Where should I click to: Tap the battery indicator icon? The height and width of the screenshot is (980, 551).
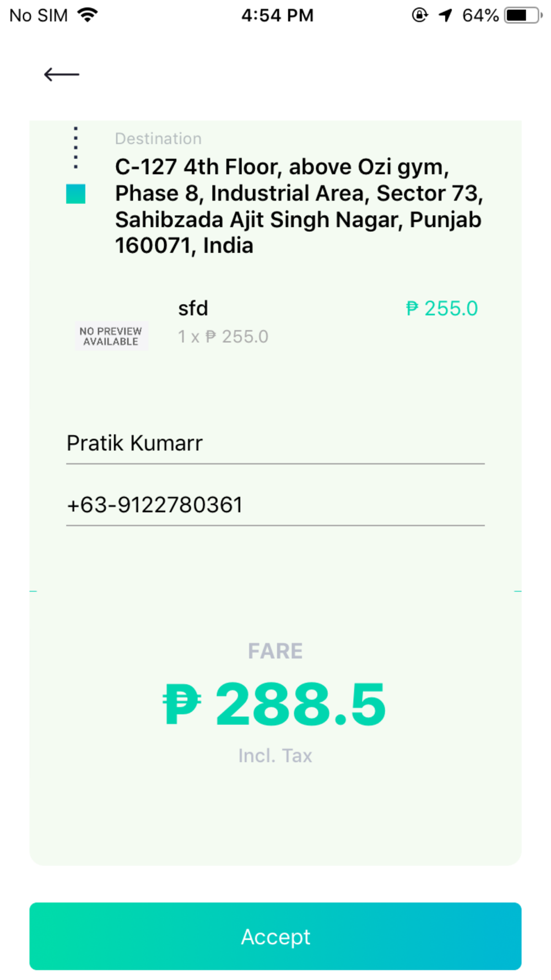tap(523, 15)
